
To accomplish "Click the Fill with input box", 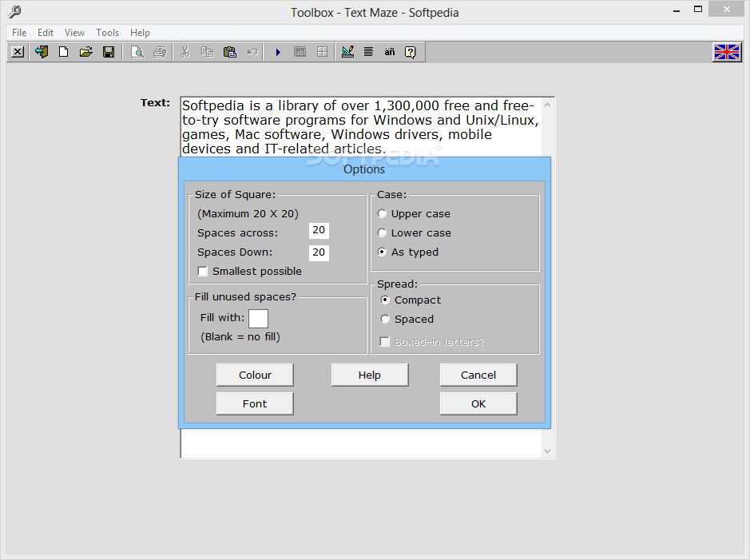I will click(258, 319).
